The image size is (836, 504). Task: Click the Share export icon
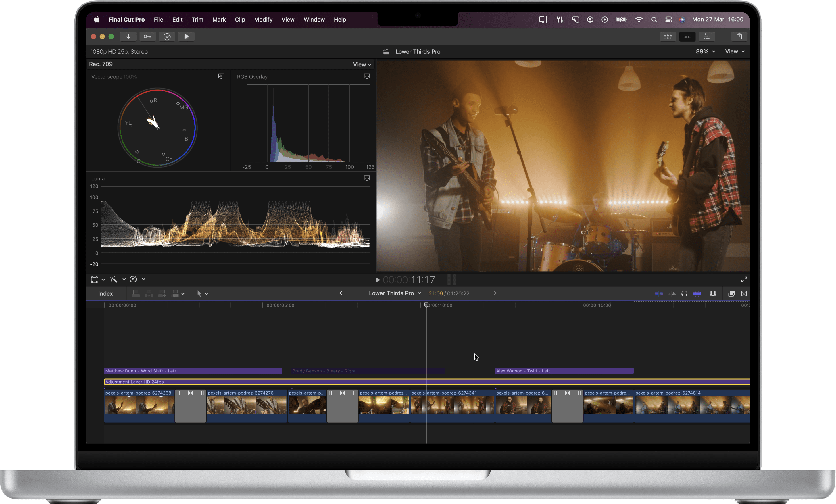[739, 36]
